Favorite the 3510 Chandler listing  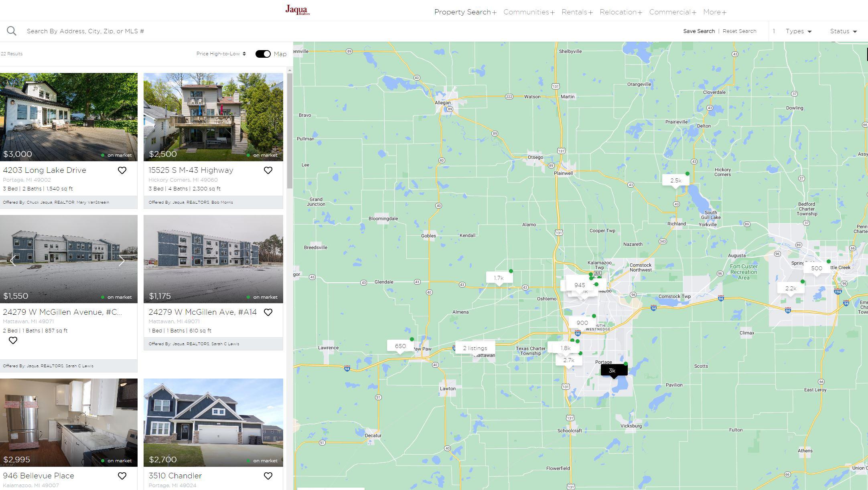268,476
